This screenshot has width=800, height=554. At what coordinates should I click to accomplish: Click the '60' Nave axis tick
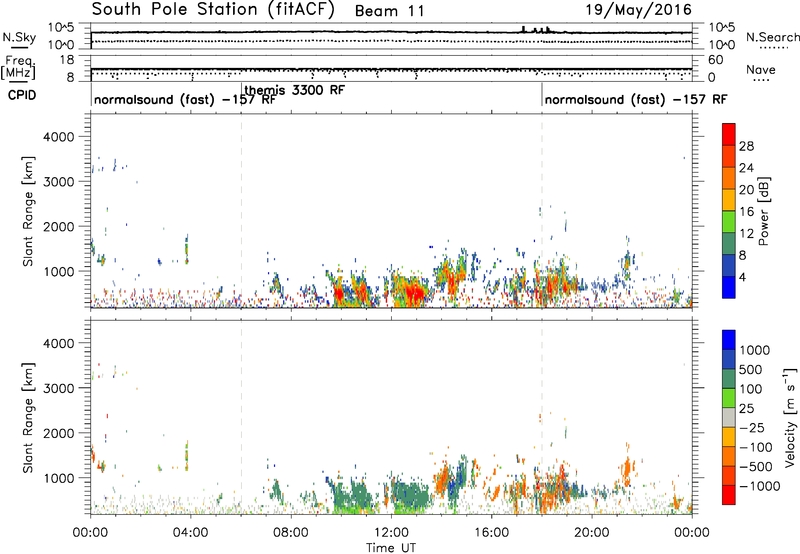(x=716, y=60)
